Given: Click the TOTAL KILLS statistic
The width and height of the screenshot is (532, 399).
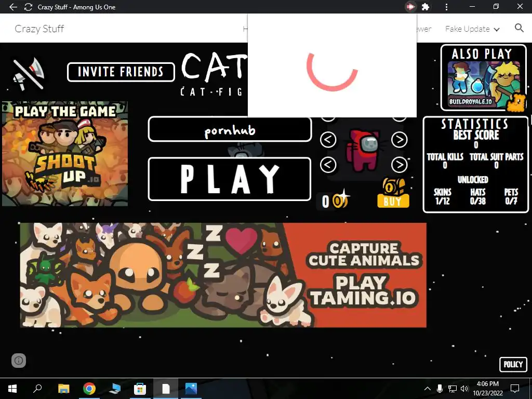Looking at the screenshot, I should (x=445, y=161).
